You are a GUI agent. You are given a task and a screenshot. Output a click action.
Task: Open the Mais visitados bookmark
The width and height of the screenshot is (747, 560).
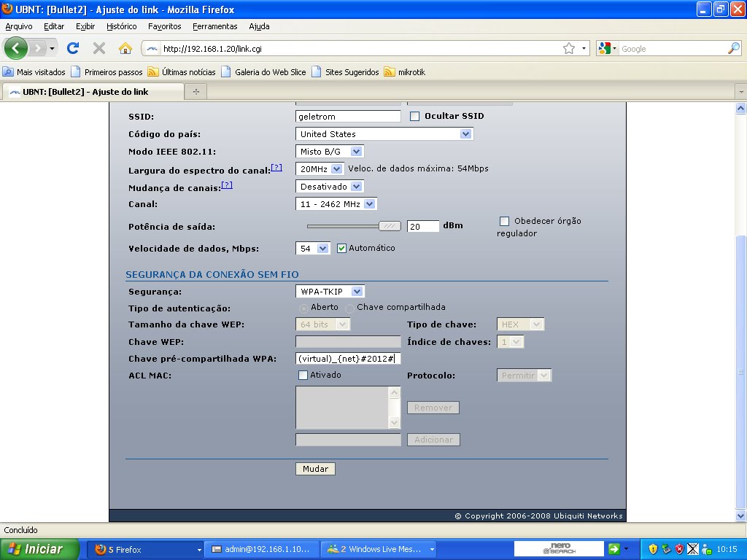[x=34, y=72]
